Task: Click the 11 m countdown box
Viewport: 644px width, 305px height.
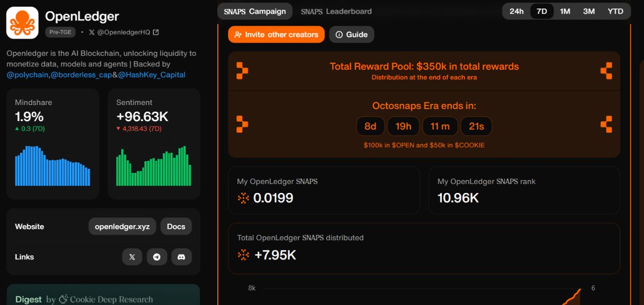Action: (440, 127)
